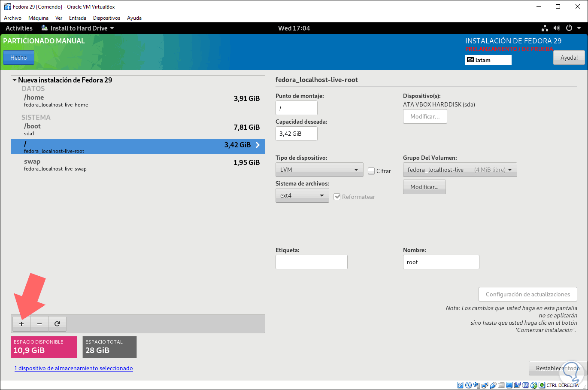Open the GNOME network status icon
The height and width of the screenshot is (390, 588).
(x=545, y=28)
